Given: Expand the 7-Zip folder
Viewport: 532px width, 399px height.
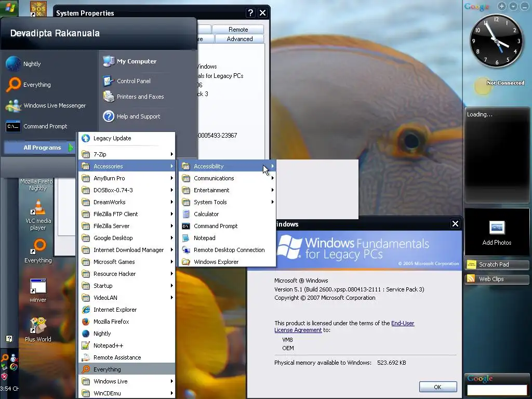Looking at the screenshot, I should point(127,154).
